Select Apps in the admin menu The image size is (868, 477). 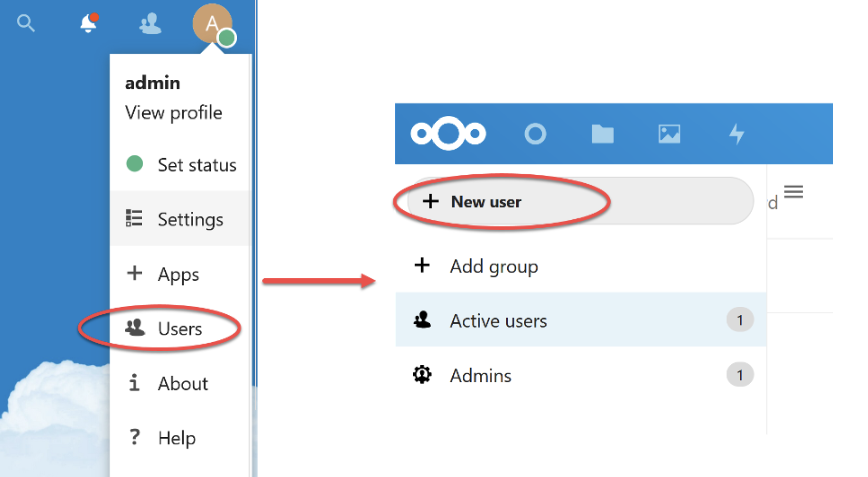click(181, 274)
